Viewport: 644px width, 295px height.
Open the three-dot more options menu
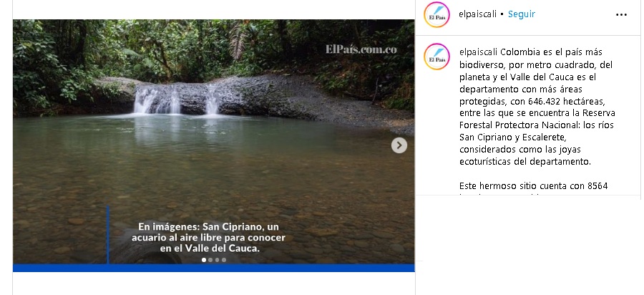click(621, 15)
